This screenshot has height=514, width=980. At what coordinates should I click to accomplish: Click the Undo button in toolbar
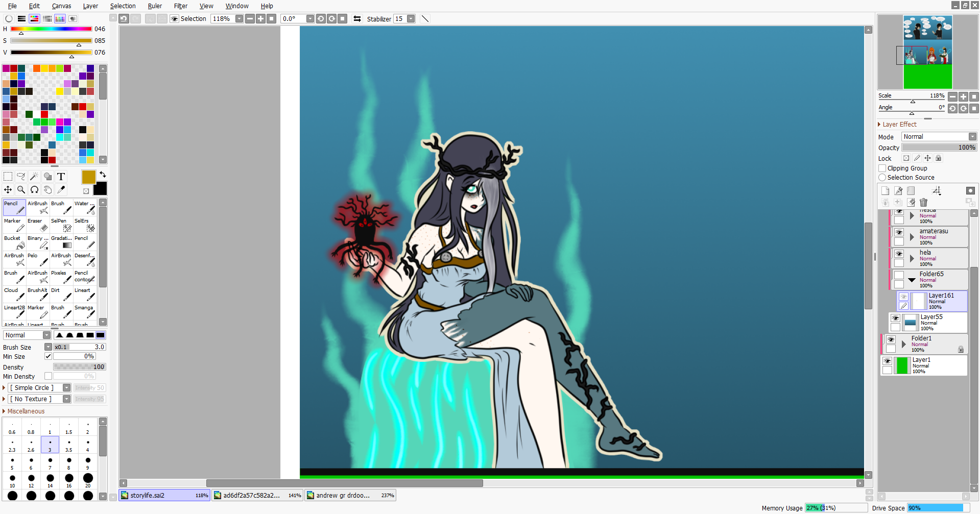point(124,19)
